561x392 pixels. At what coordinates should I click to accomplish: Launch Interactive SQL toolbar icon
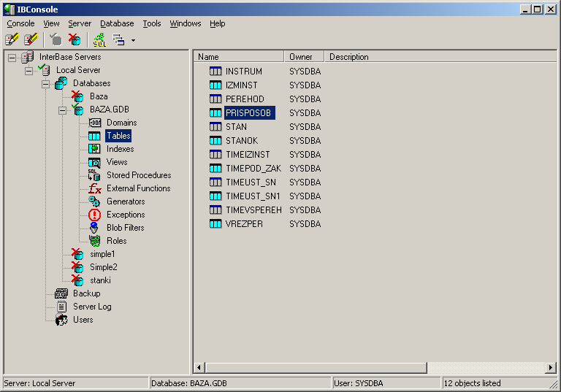99,39
